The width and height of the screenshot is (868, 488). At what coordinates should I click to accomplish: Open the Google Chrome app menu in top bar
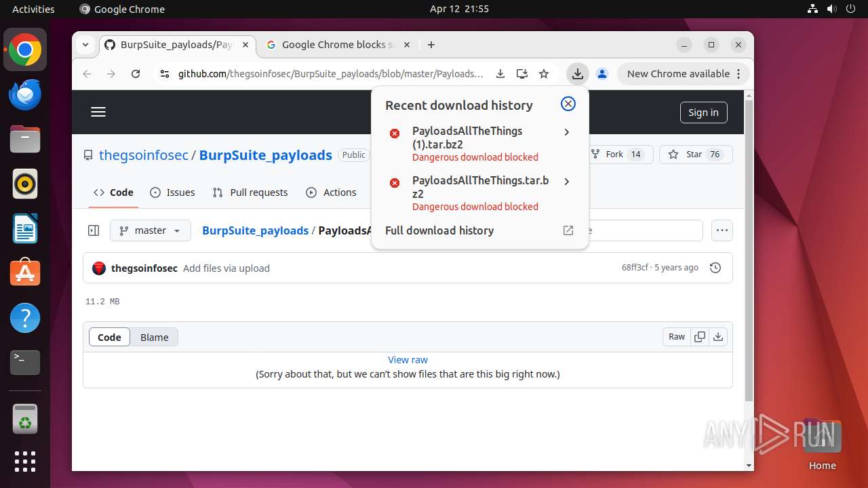click(122, 9)
